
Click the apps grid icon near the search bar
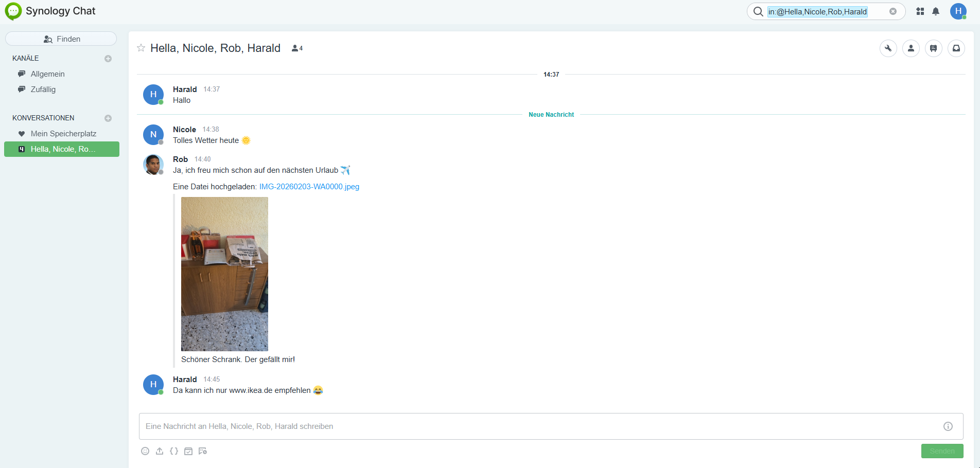point(920,11)
